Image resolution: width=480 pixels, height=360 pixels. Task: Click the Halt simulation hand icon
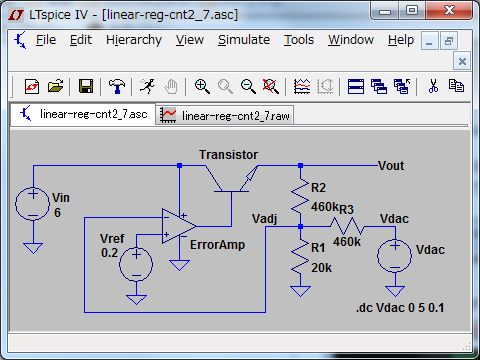tap(171, 87)
